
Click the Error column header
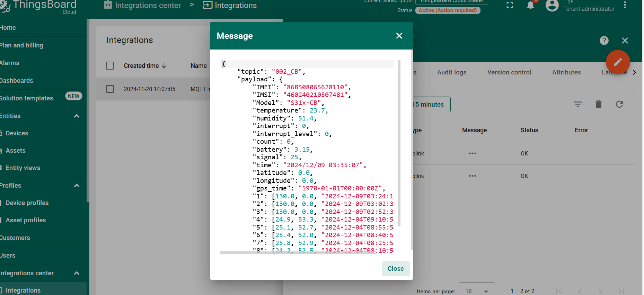pos(581,130)
